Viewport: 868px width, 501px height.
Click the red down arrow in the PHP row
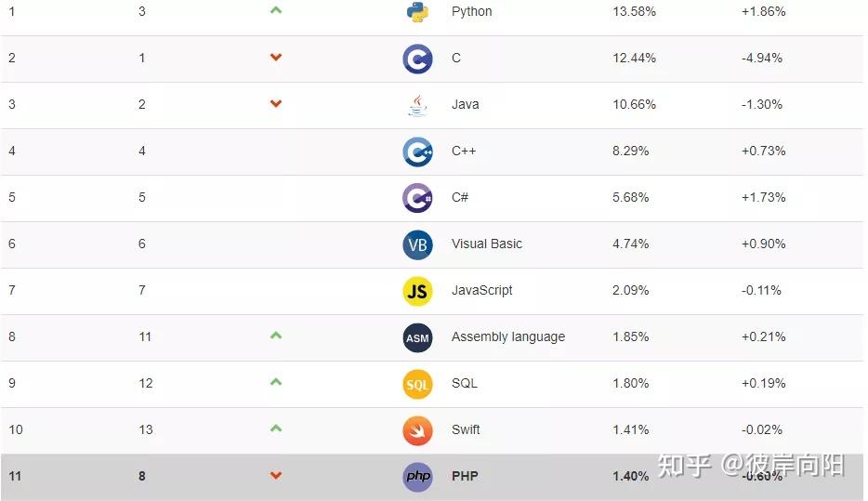[275, 476]
